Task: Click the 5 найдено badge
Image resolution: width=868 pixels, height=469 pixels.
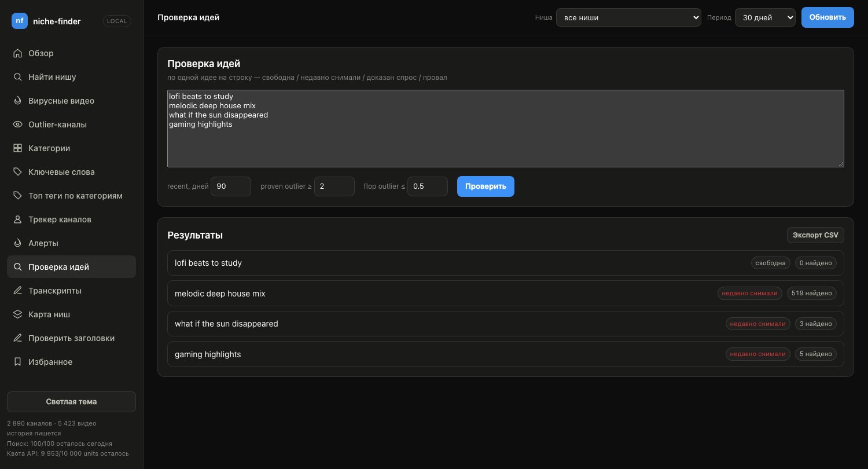Action: point(816,354)
